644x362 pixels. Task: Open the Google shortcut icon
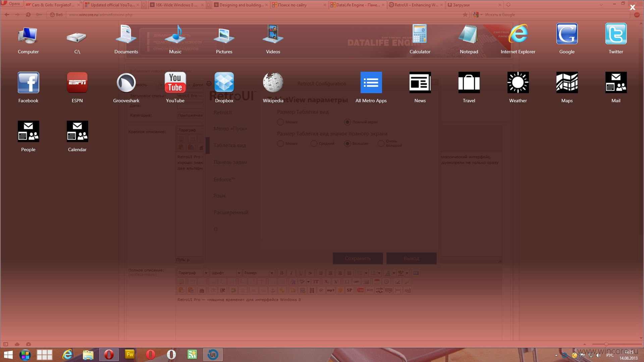(x=567, y=34)
